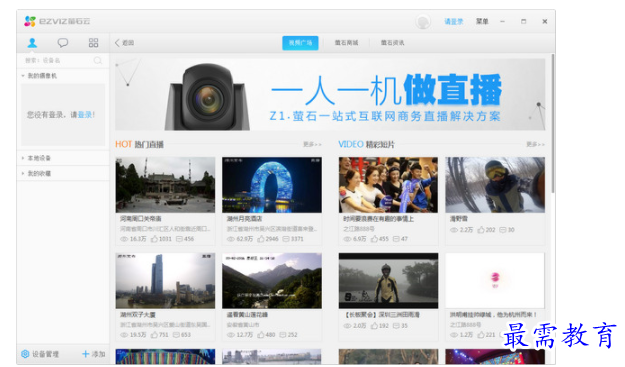Viewport: 625px width, 367px height.
Task: Click comment icon showing 252 comments
Action: pyautogui.click(x=283, y=335)
